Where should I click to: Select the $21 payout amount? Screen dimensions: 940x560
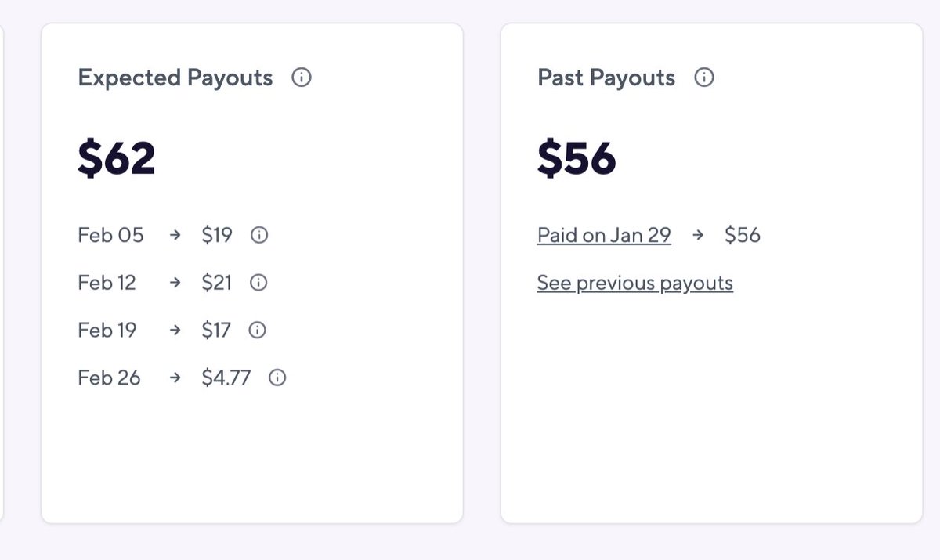(216, 283)
